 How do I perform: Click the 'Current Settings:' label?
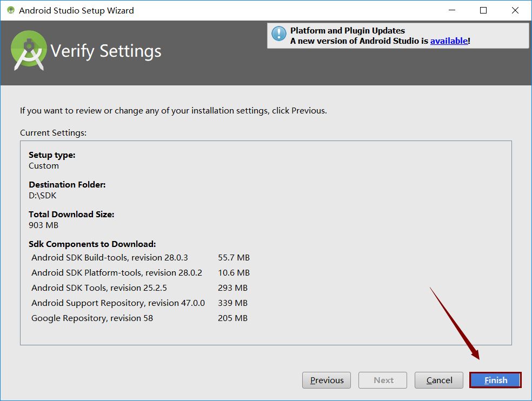tap(54, 132)
